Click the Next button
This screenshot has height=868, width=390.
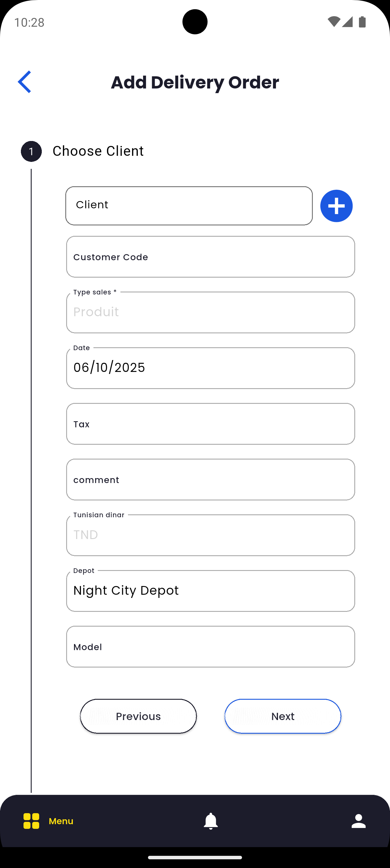pyautogui.click(x=282, y=716)
